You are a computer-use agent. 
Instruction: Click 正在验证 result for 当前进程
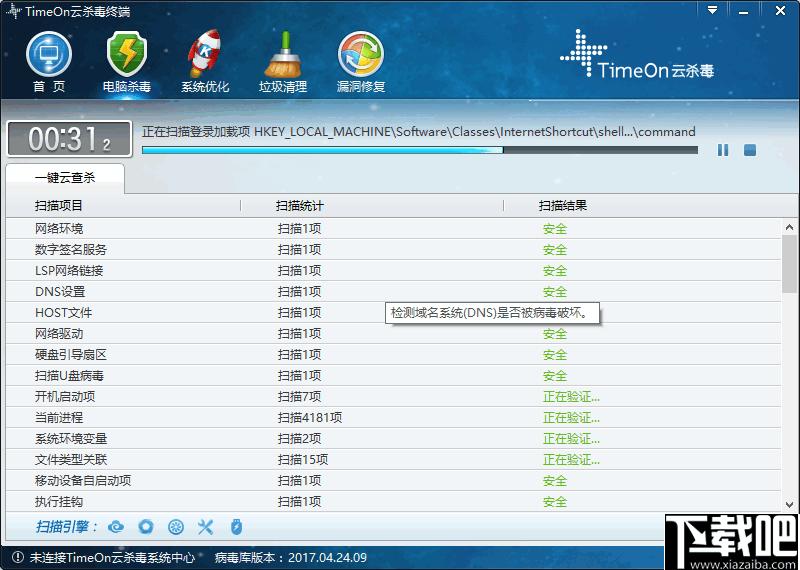tap(571, 417)
